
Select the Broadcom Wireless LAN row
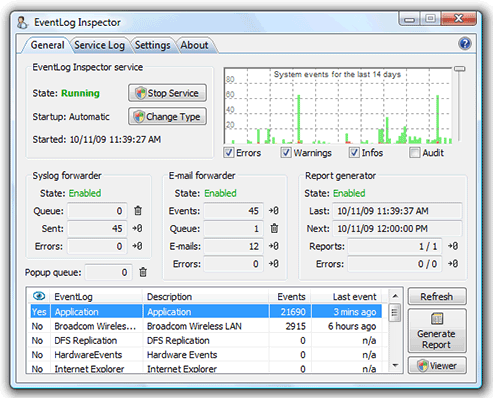[206, 326]
